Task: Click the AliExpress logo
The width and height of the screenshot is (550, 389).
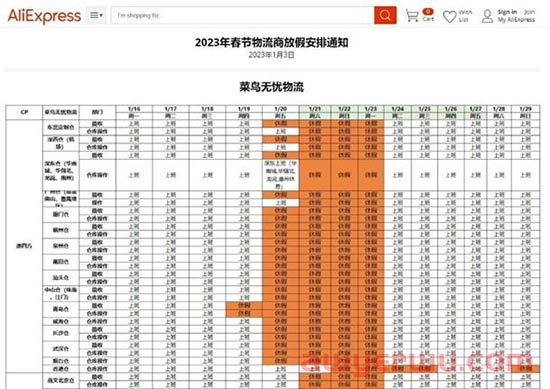Action: [x=44, y=15]
